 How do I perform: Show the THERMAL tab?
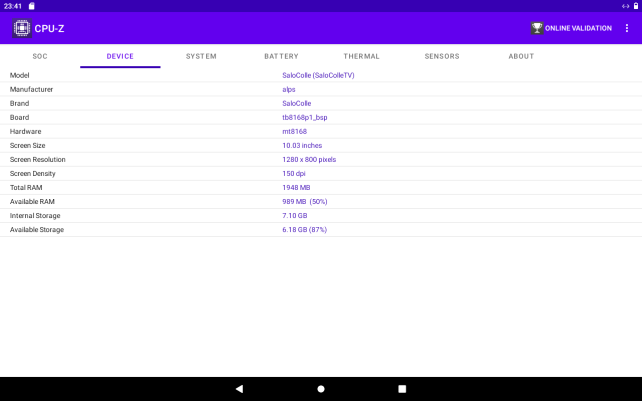[x=362, y=56]
